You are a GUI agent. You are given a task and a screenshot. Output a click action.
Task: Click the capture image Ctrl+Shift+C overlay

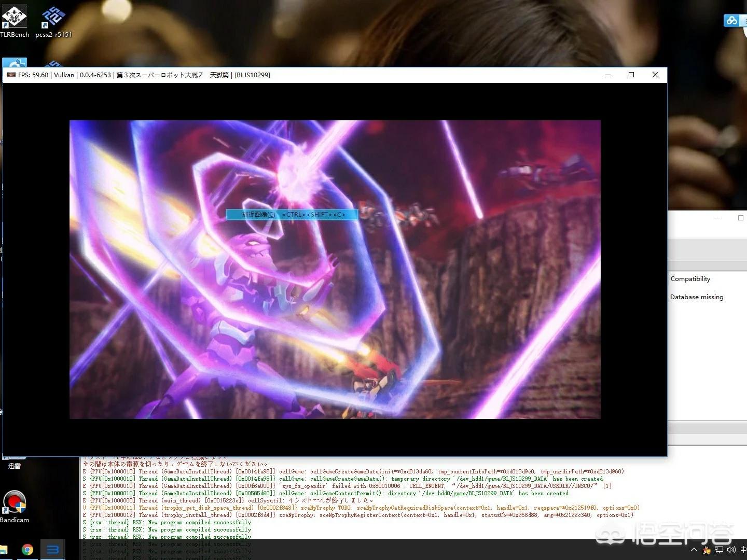[292, 215]
